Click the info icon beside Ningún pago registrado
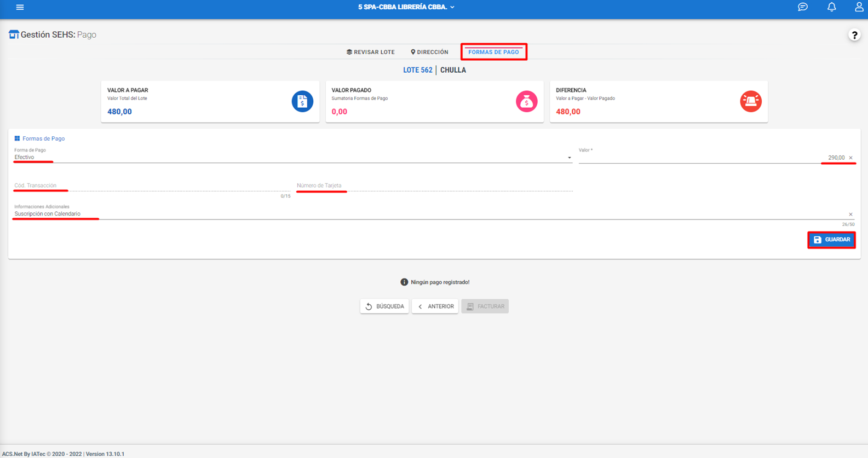 pyautogui.click(x=404, y=282)
